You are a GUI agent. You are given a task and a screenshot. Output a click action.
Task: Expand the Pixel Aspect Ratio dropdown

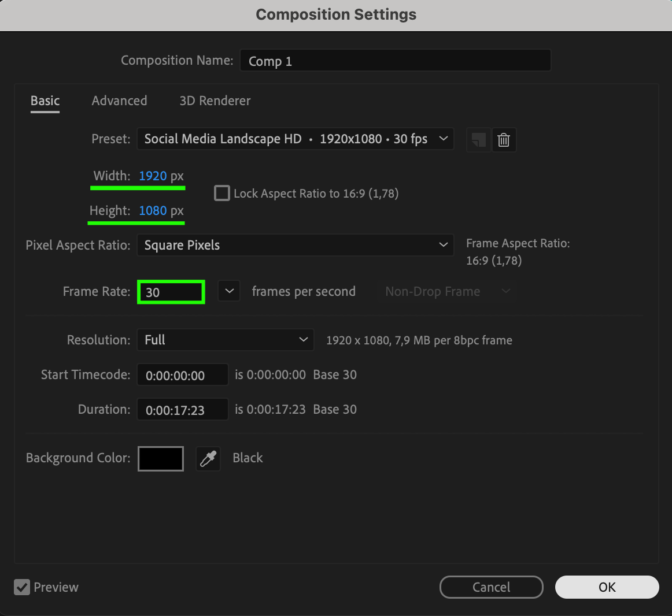(x=295, y=245)
